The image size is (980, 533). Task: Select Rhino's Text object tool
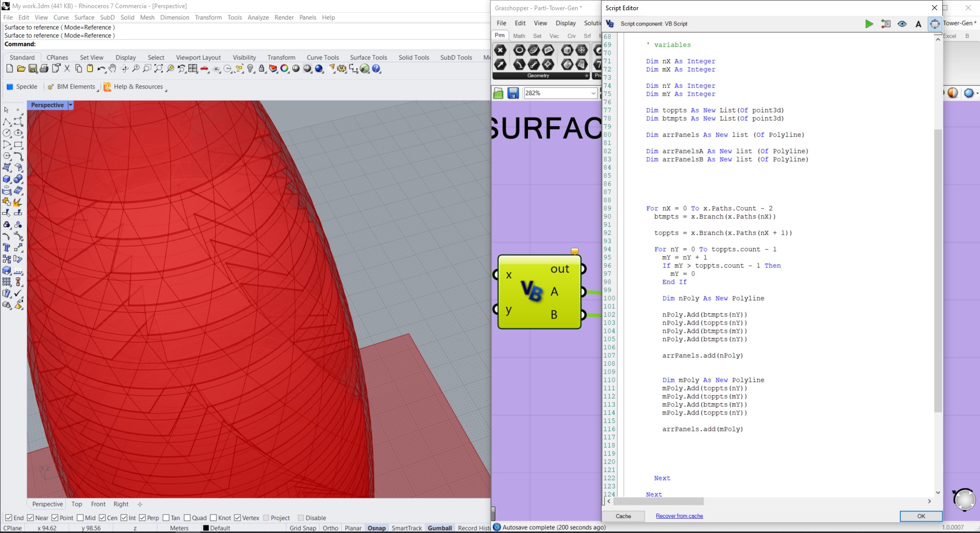click(7, 247)
